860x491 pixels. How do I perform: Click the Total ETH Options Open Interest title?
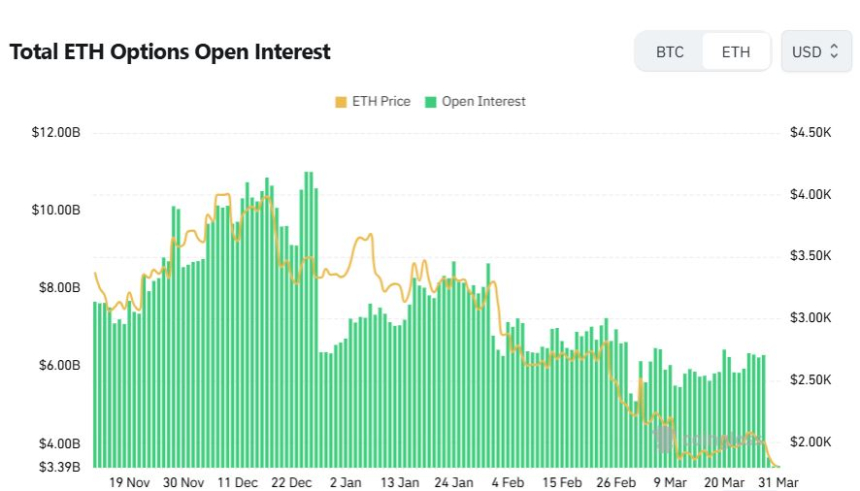pos(170,52)
